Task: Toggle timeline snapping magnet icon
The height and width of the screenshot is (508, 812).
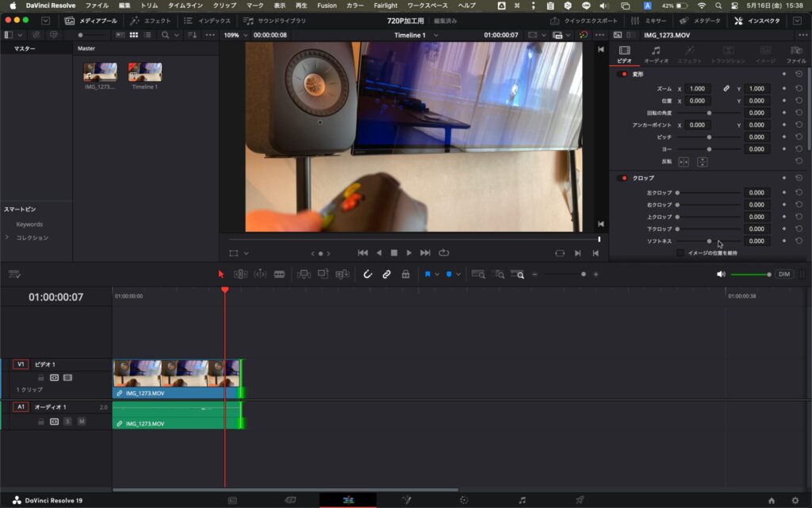Action: 368,274
